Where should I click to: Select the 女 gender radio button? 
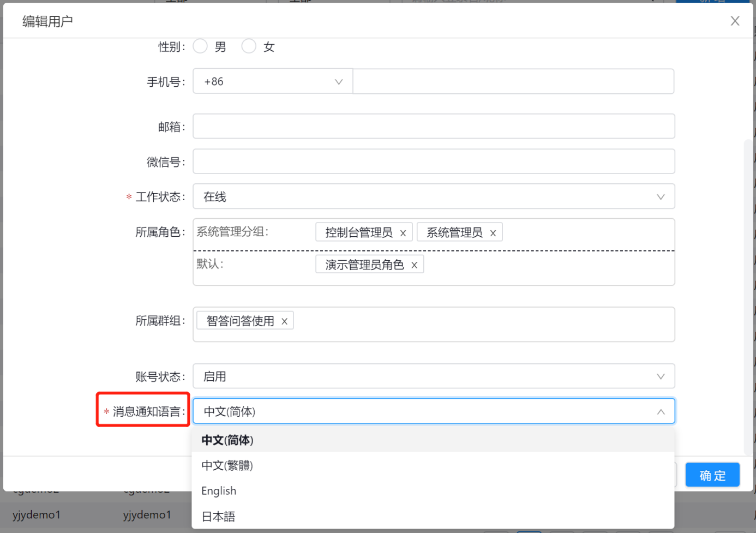[249, 46]
